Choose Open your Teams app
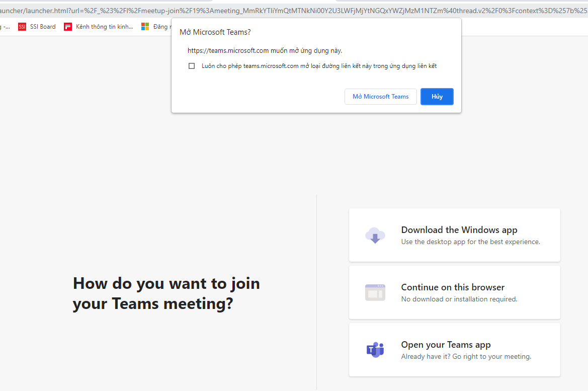The height and width of the screenshot is (391, 588). pyautogui.click(x=446, y=345)
